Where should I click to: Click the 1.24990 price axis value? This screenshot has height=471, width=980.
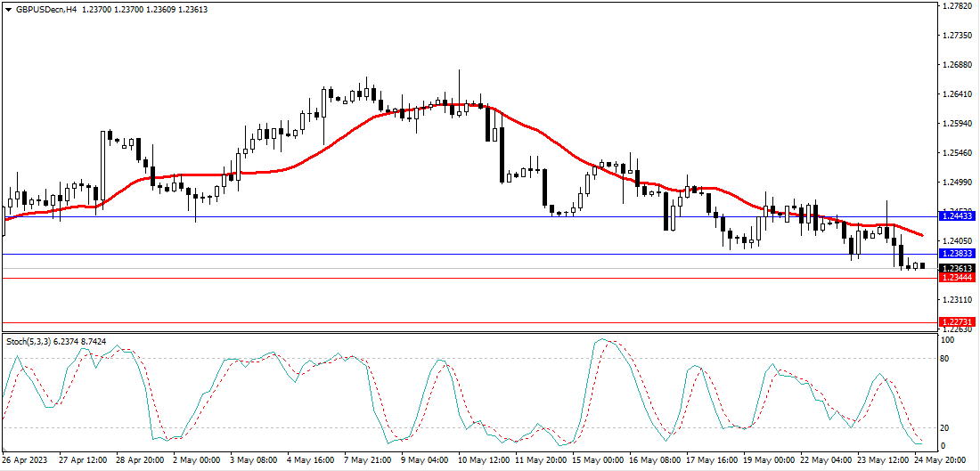point(958,183)
